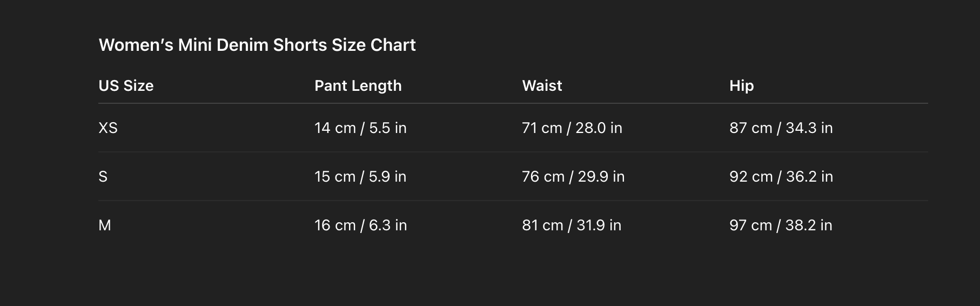Click the M size row label
980x306 pixels.
click(x=105, y=225)
